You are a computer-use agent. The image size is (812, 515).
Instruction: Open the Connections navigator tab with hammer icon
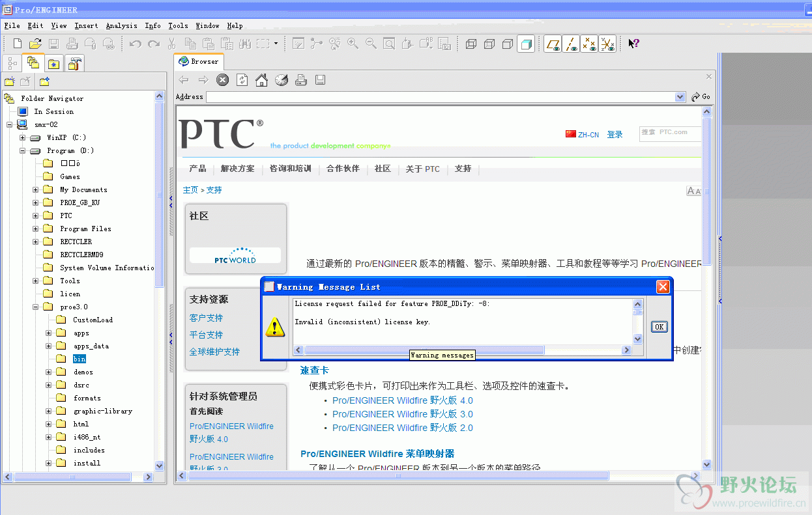[x=75, y=63]
